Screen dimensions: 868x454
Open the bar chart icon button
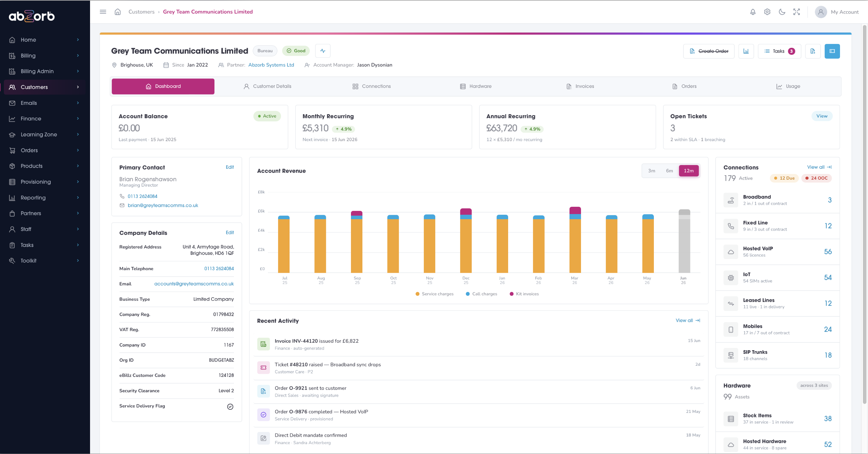tap(746, 51)
